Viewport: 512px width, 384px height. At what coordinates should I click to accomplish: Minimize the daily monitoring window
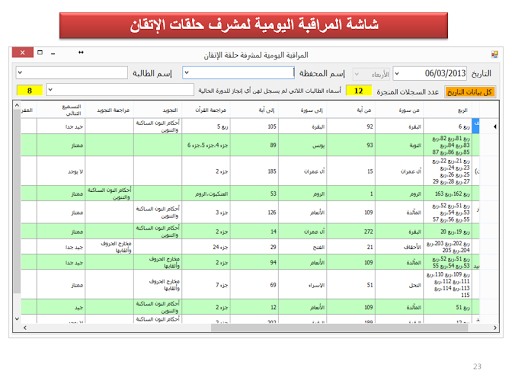pos(53,53)
